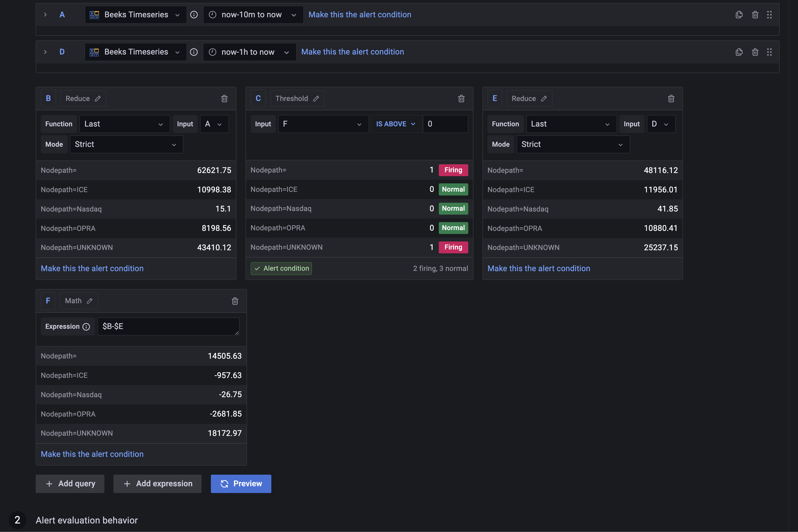
Task: Open Threshold Input F dropdown
Action: [x=323, y=124]
